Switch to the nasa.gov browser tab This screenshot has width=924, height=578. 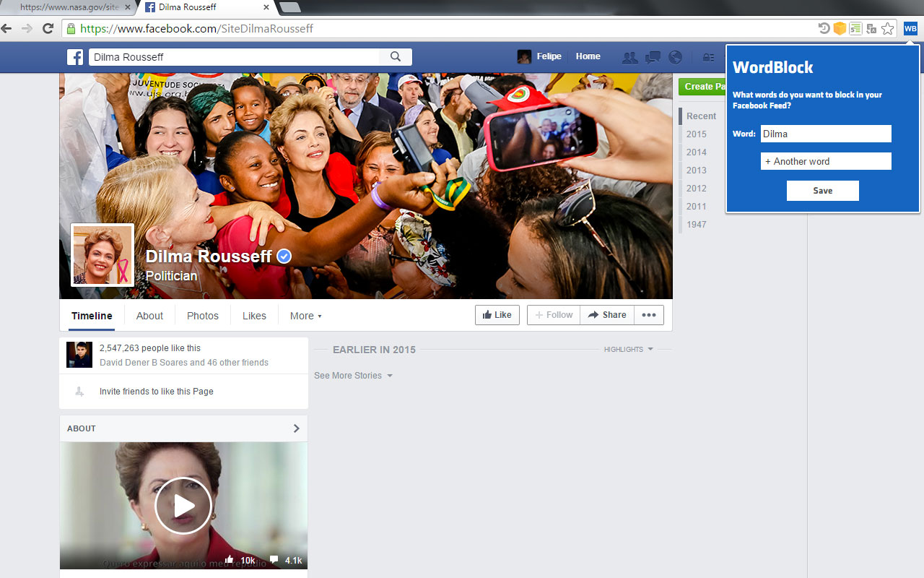(69, 7)
